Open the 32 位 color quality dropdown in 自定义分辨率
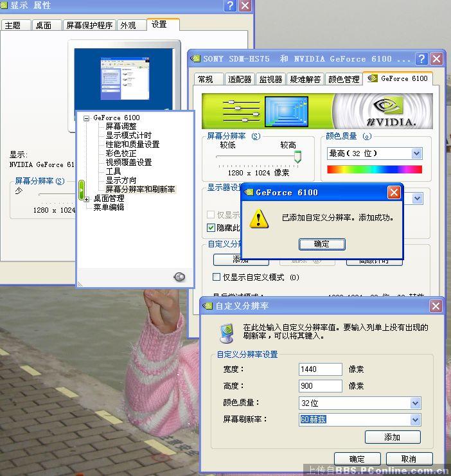This screenshot has height=476, width=451. tap(415, 403)
